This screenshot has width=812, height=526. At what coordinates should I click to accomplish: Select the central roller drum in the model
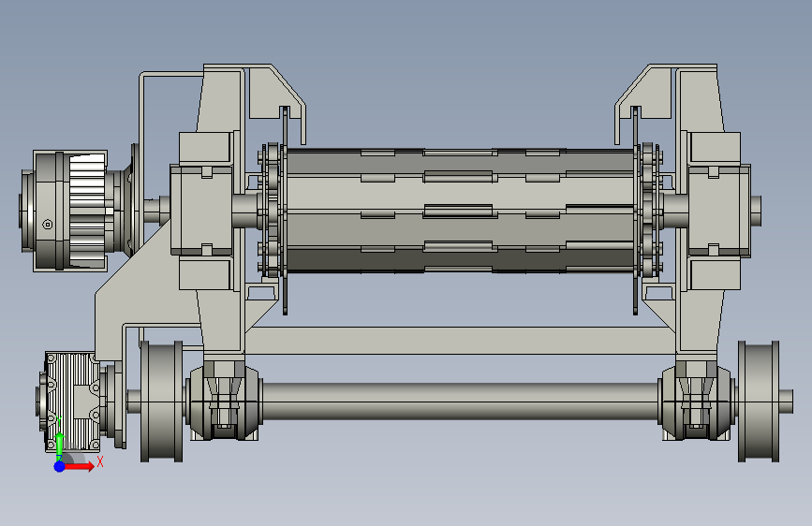[x=460, y=211]
